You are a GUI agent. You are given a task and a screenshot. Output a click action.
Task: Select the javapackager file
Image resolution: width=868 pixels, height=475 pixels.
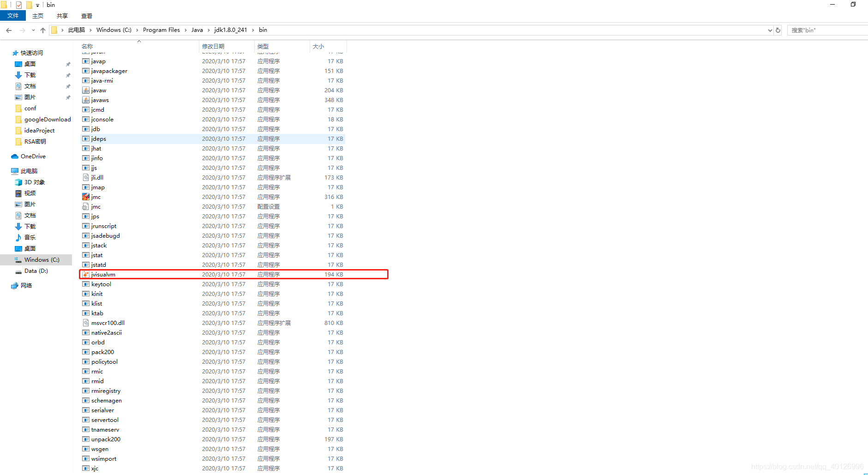109,71
